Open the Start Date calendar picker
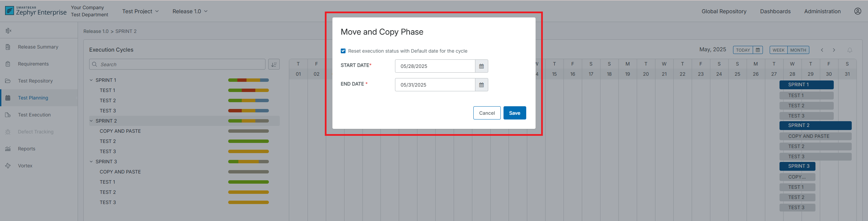868x221 pixels. pyautogui.click(x=481, y=66)
